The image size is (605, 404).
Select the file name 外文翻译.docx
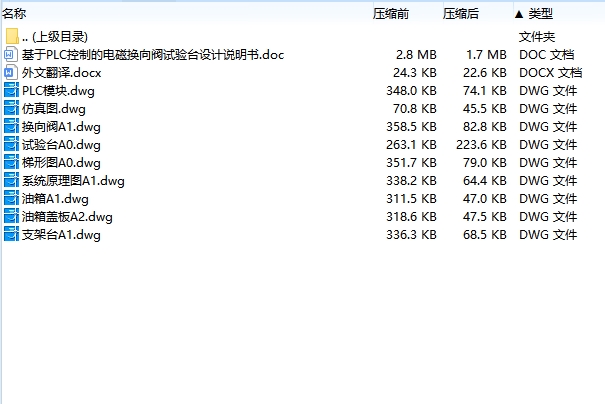click(61, 73)
